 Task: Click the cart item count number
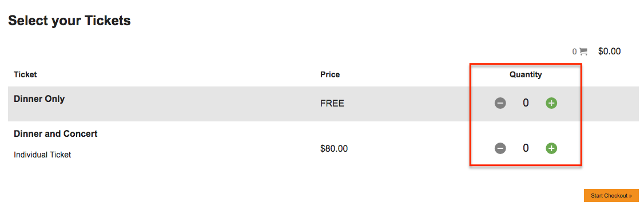point(575,52)
